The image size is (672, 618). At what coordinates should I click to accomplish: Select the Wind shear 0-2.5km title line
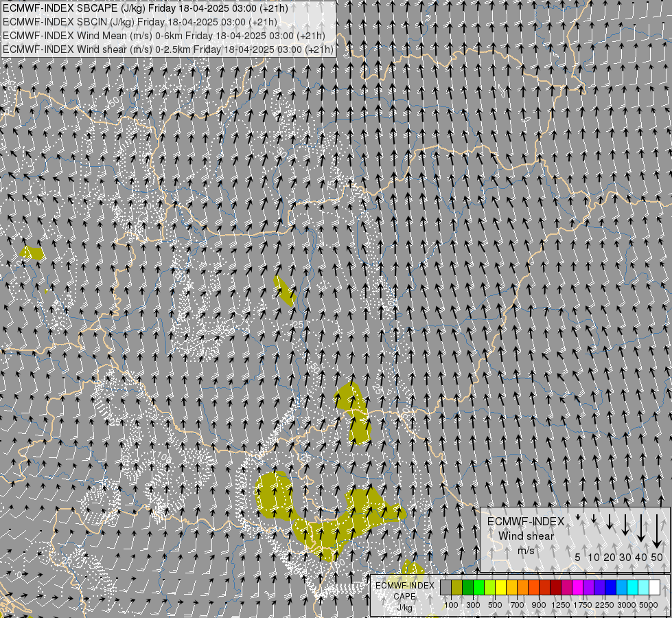tap(168, 49)
